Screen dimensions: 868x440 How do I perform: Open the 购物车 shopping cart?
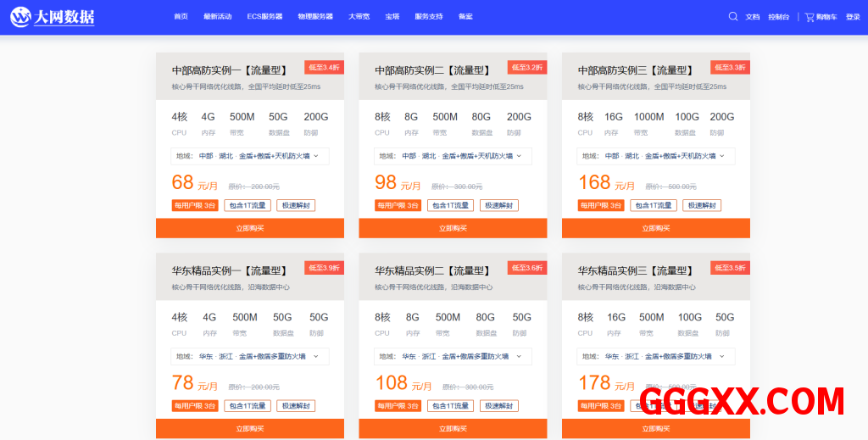tap(821, 17)
